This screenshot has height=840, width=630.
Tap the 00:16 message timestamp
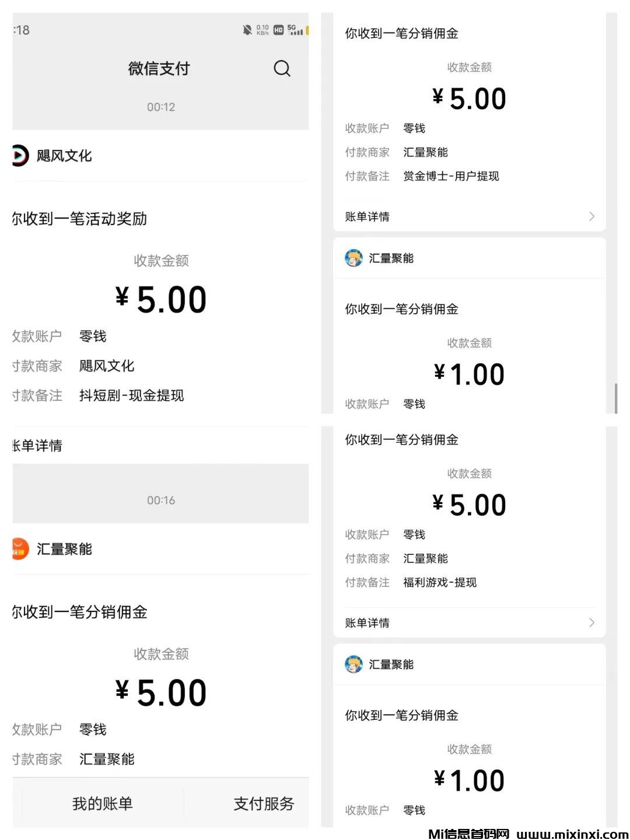tap(161, 501)
